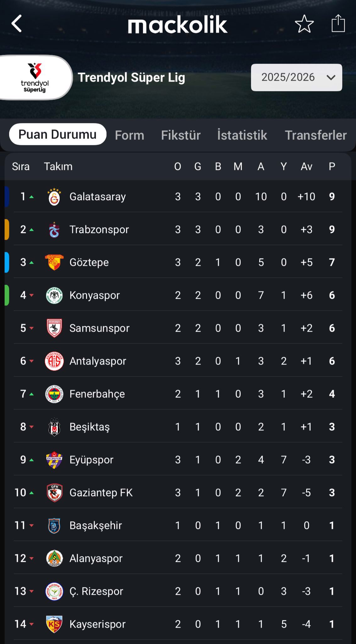356x644 pixels.
Task: Select the Puan Durumu tab
Action: coord(58,134)
